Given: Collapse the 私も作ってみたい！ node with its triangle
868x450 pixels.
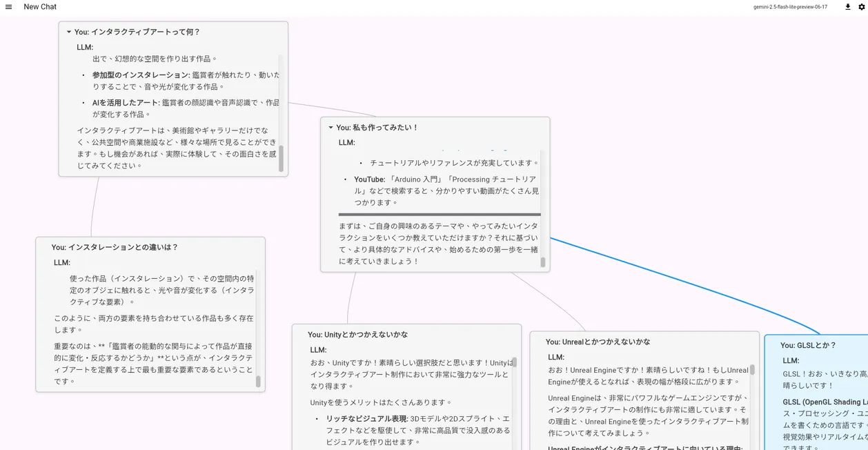Looking at the screenshot, I should click(331, 127).
